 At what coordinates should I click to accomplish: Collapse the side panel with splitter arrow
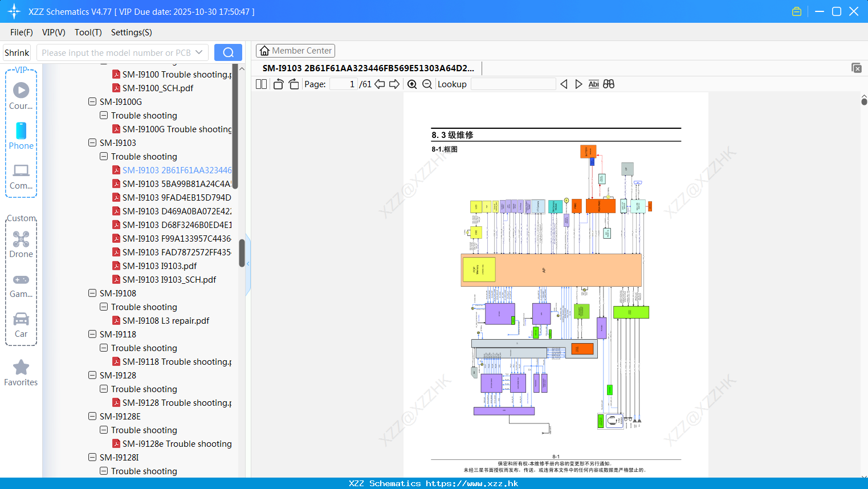tap(248, 264)
